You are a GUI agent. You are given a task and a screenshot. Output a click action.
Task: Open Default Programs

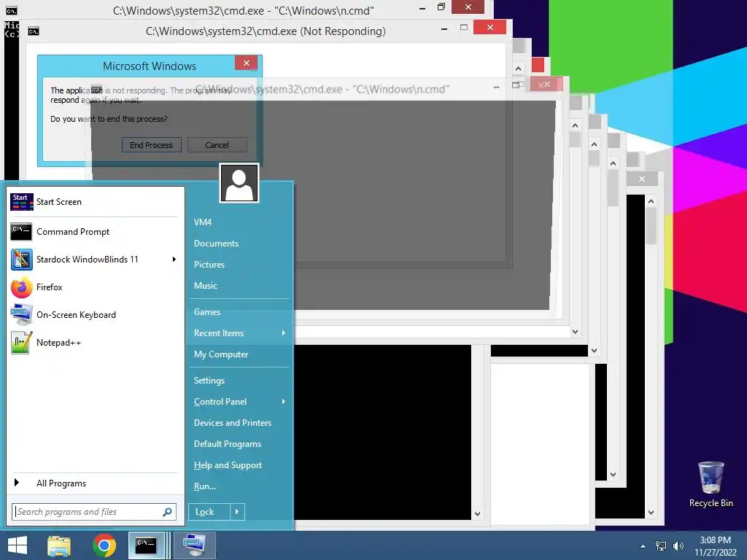228,444
